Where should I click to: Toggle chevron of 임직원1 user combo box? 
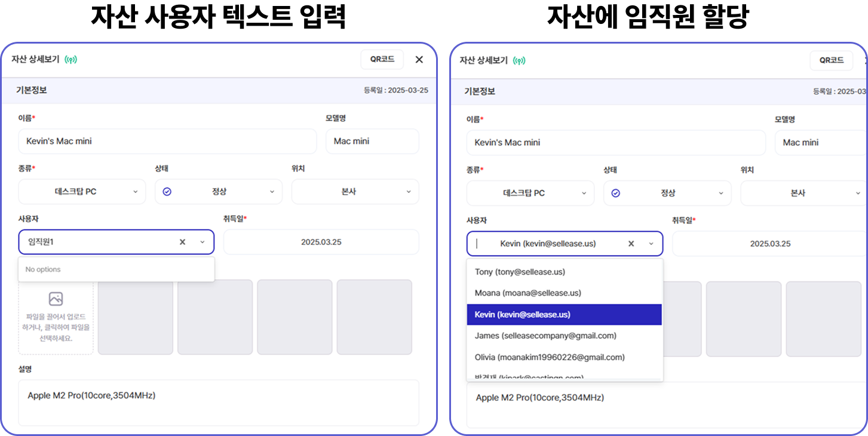coord(203,242)
